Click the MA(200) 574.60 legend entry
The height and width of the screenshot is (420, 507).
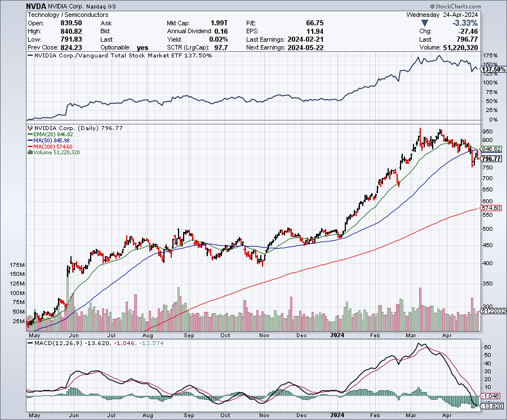point(50,146)
